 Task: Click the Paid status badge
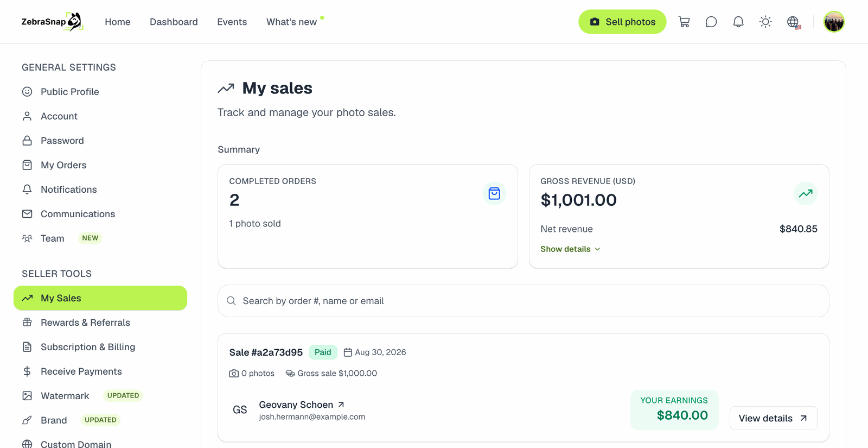tap(323, 352)
